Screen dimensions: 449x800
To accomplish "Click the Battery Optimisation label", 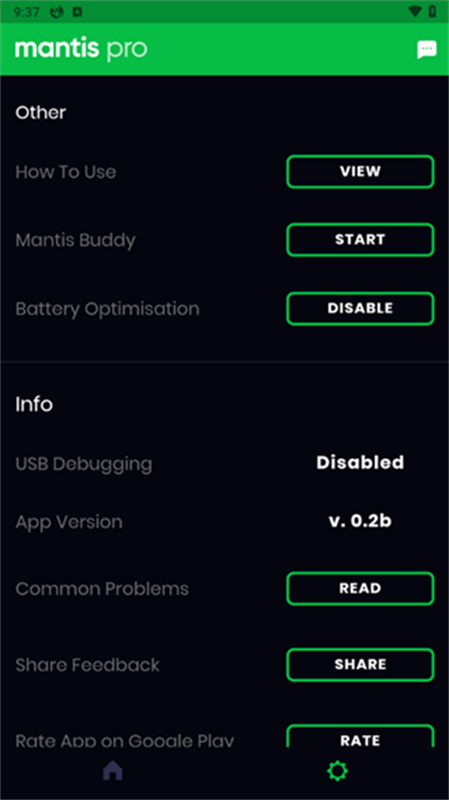I will (107, 309).
